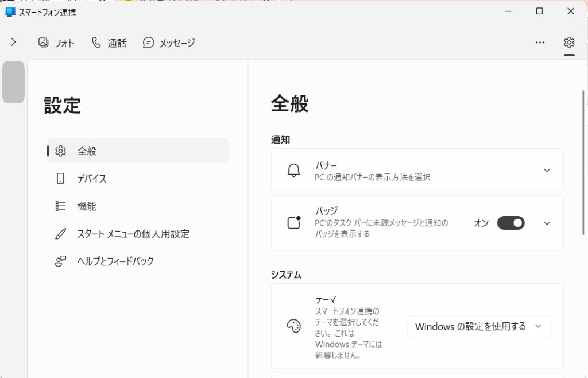Click the badge icon on the バッジ card
The height and width of the screenshot is (378, 588).
pos(295,222)
